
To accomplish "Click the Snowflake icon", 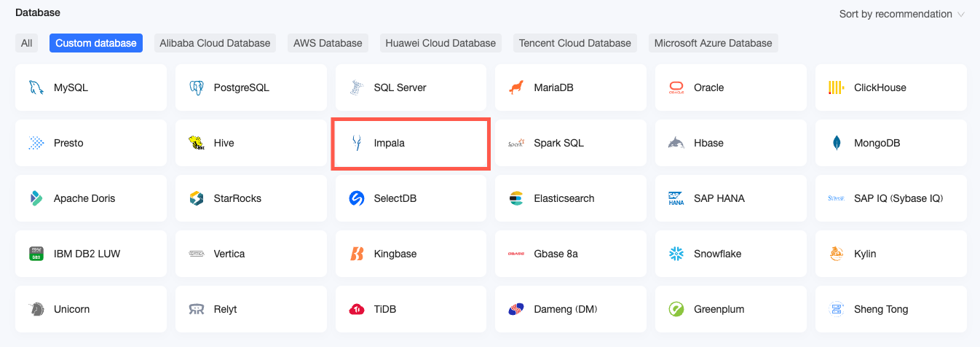I will pyautogui.click(x=676, y=254).
